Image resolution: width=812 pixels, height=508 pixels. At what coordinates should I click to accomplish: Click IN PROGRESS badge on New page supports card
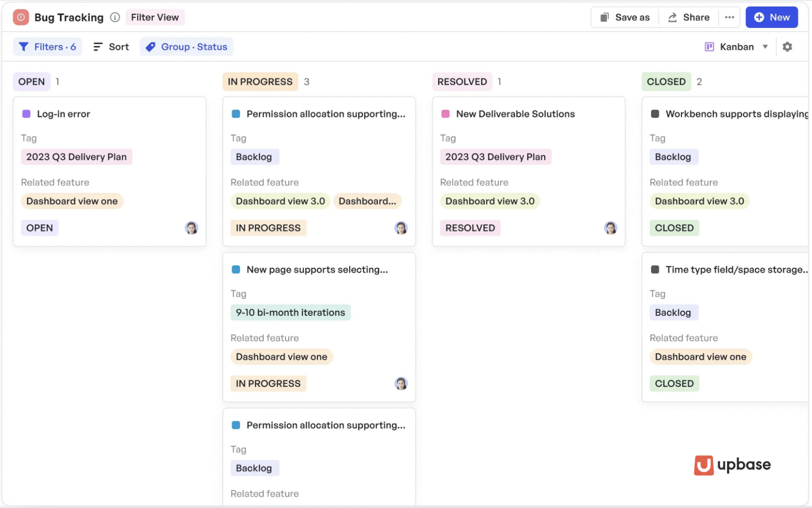[268, 383]
